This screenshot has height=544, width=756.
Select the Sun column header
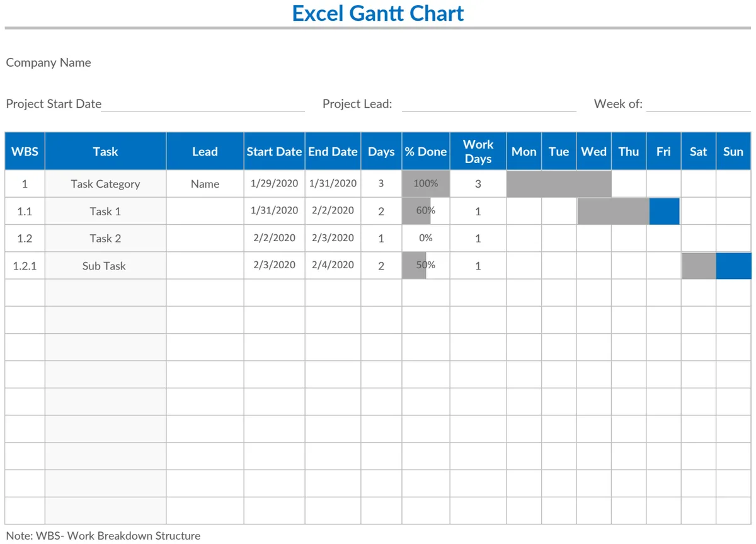click(733, 151)
